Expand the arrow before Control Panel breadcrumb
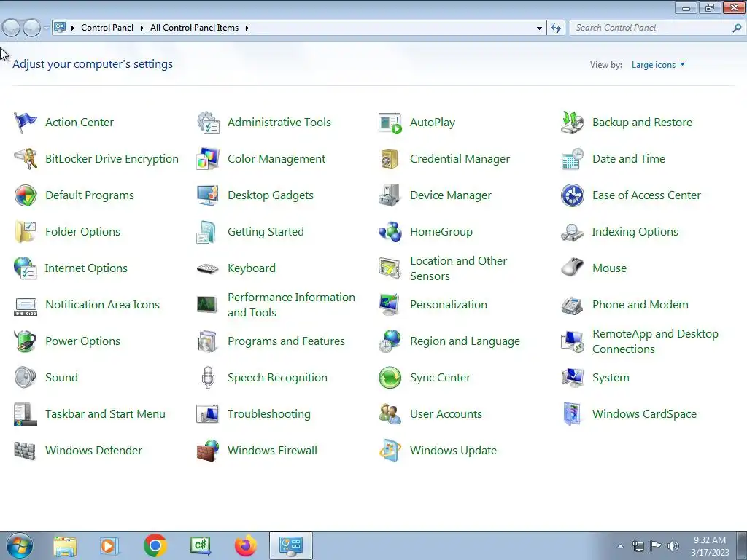747x560 pixels. pyautogui.click(x=73, y=28)
